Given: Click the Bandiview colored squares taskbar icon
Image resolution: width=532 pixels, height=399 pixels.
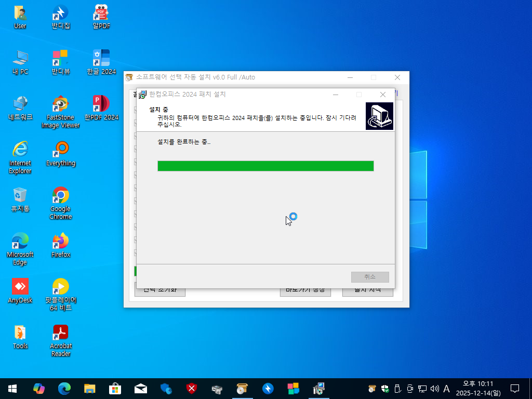Looking at the screenshot, I should 293,389.
